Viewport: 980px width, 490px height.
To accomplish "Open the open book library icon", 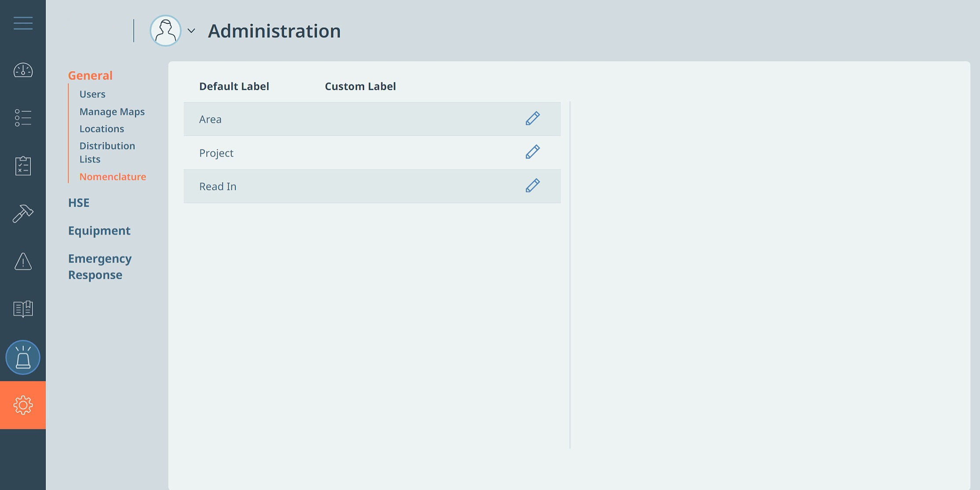I will click(x=23, y=309).
